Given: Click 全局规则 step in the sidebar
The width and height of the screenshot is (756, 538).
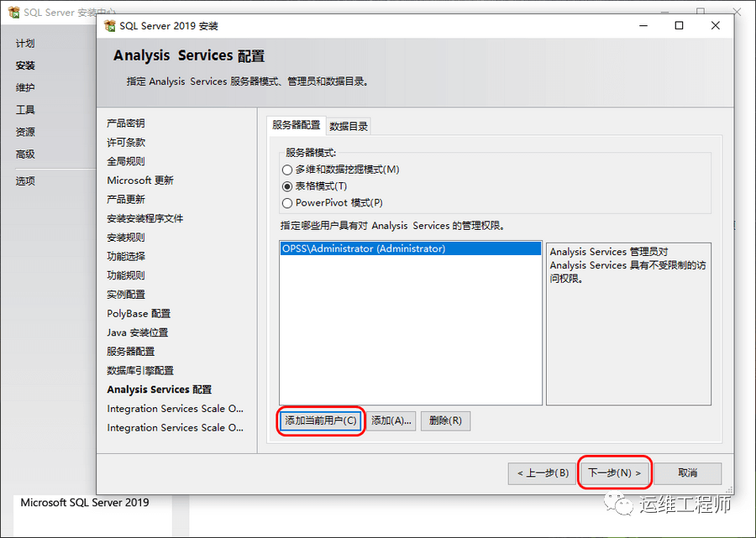Looking at the screenshot, I should [x=126, y=161].
